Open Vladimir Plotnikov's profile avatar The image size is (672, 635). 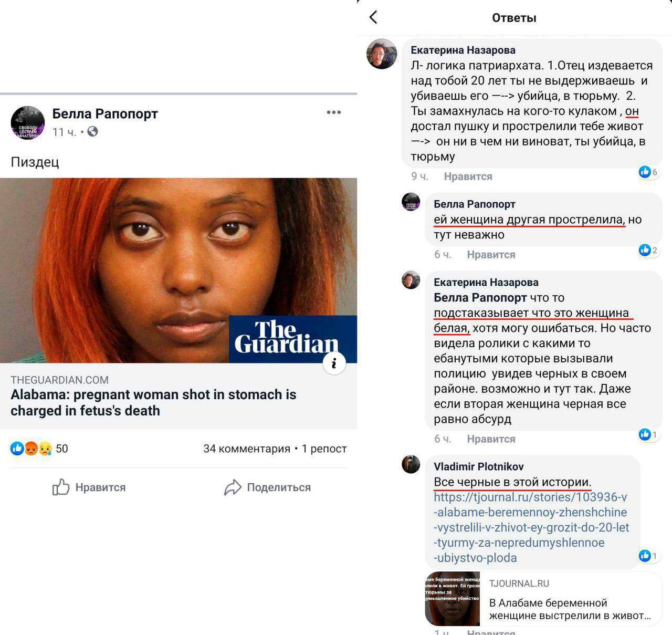click(x=411, y=464)
